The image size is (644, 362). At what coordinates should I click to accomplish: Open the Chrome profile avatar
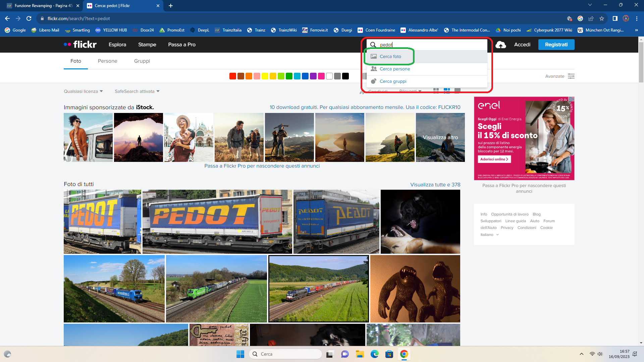point(626,18)
